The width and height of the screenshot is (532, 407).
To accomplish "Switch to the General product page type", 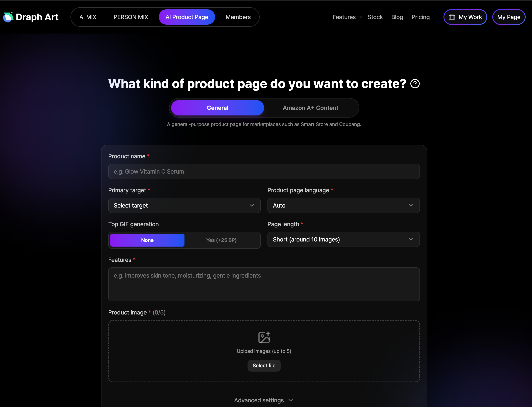I will 217,108.
